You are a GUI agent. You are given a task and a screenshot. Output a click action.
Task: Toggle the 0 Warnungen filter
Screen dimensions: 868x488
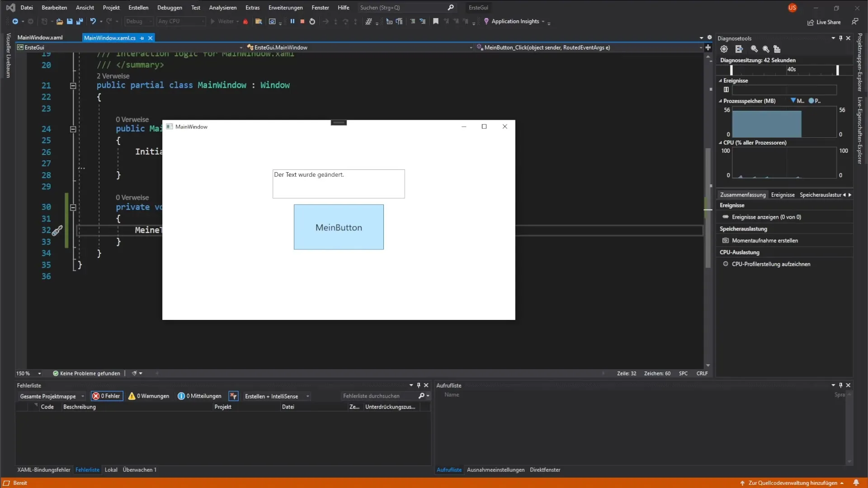click(149, 396)
